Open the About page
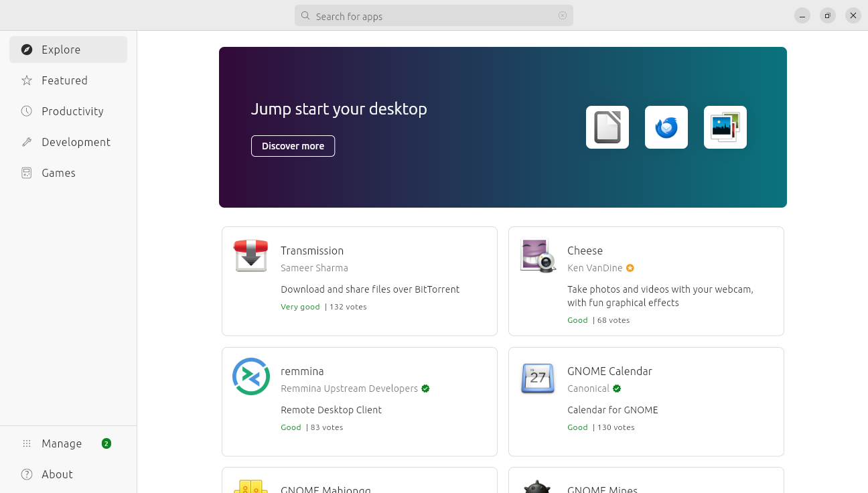868x493 pixels. pyautogui.click(x=68, y=474)
